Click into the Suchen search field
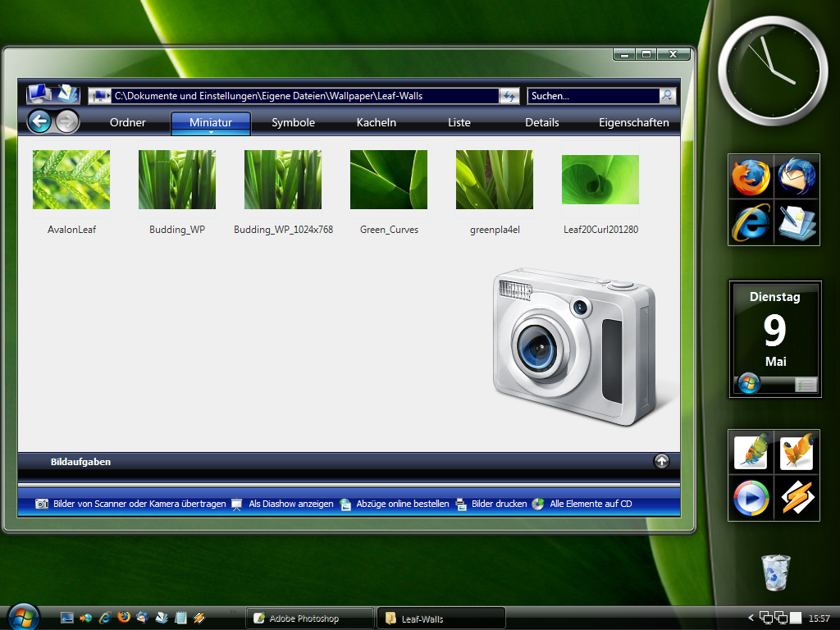840x630 pixels. pyautogui.click(x=594, y=96)
